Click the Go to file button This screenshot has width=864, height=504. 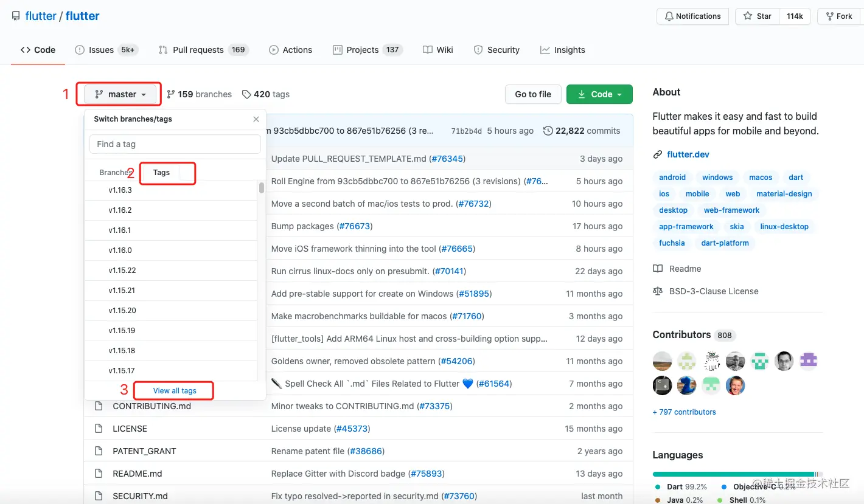533,94
